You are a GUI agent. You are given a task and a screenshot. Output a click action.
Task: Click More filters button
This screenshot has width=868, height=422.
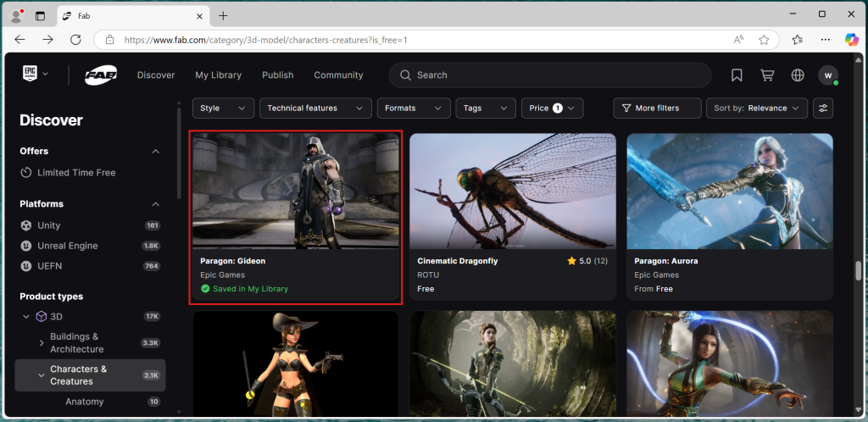coord(657,108)
